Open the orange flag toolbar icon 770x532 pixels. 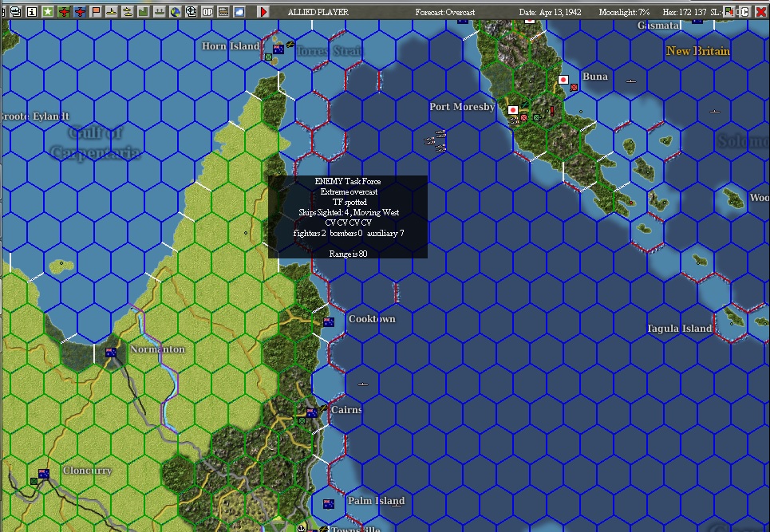pos(96,12)
